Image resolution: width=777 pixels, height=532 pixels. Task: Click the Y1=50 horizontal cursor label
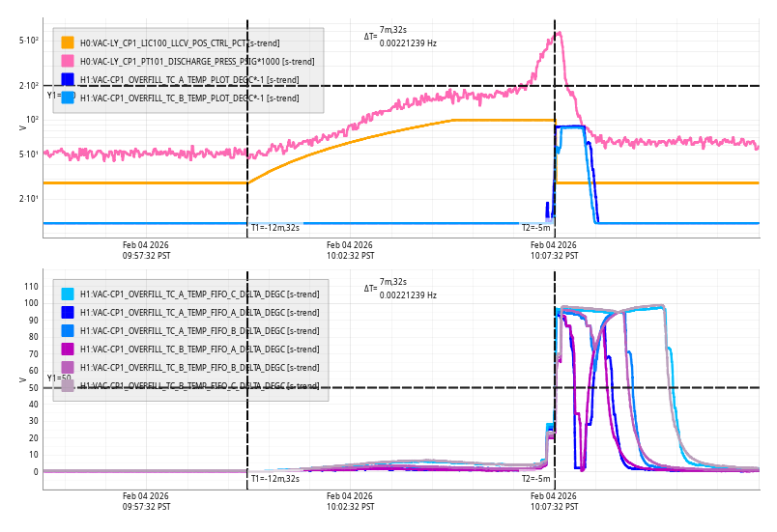59,378
